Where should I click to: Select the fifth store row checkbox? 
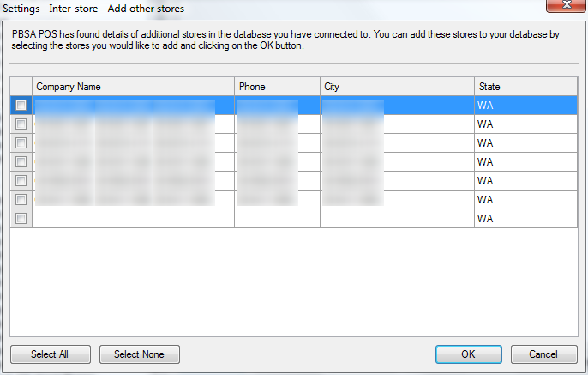[21, 180]
